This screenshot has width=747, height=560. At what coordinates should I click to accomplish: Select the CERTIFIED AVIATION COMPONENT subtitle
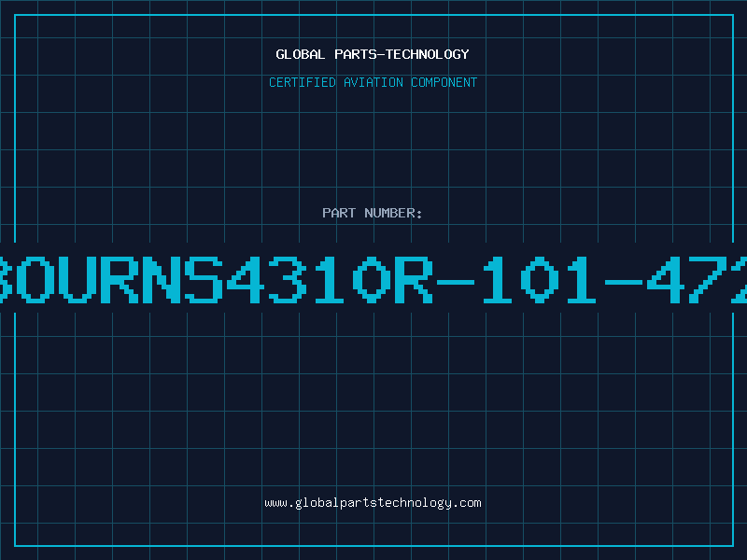(373, 82)
